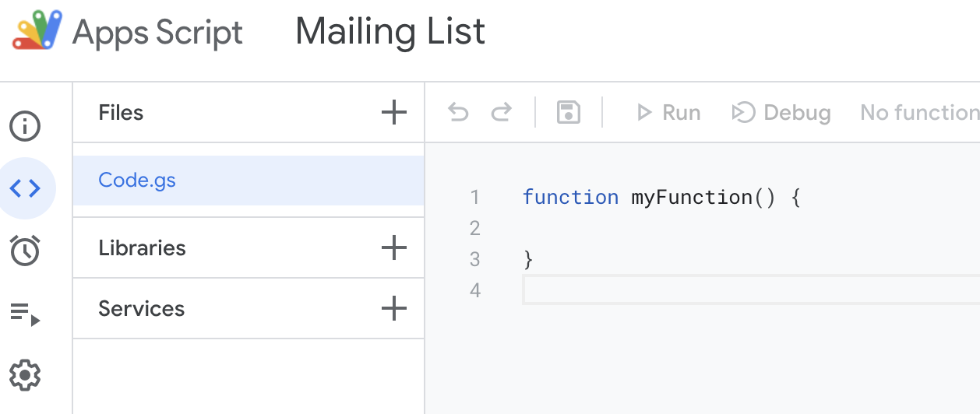Place cursor on empty line 4
This screenshot has width=980, height=414.
[701, 290]
